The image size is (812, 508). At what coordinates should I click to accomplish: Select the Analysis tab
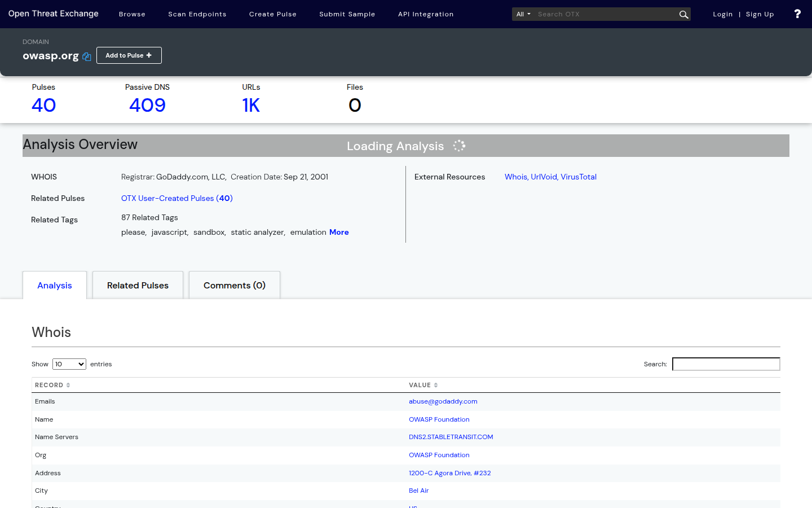(55, 285)
